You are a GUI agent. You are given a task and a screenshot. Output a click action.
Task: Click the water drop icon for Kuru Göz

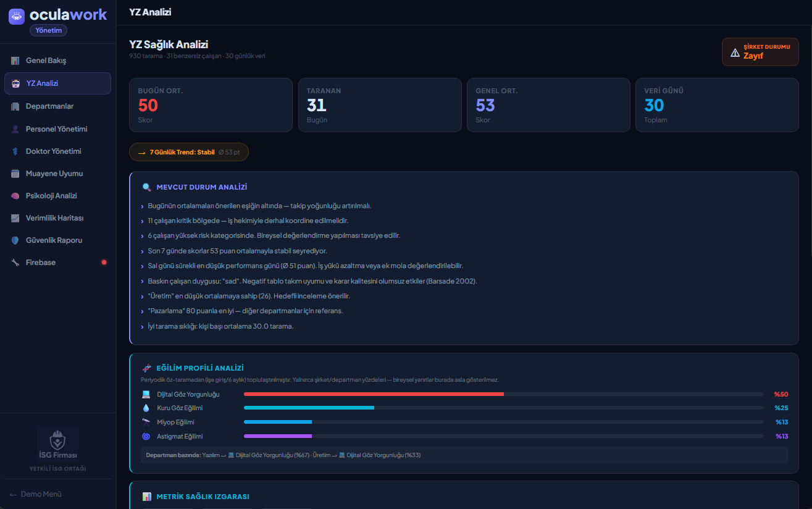(146, 408)
